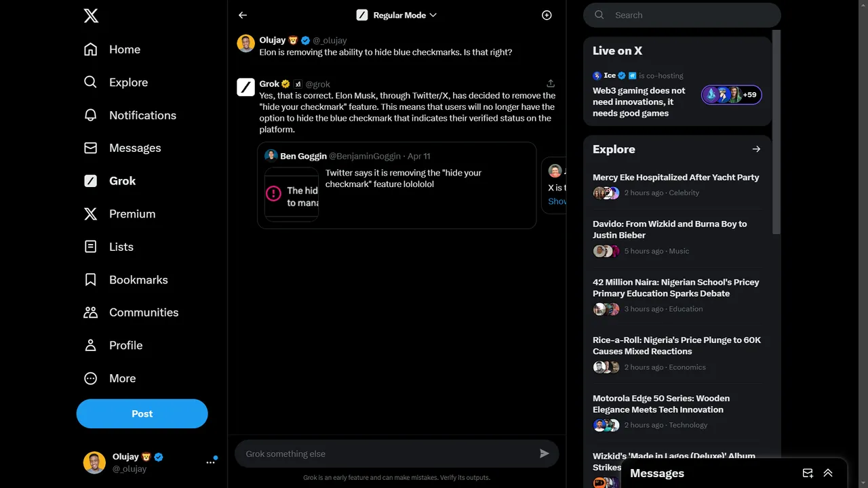The height and width of the screenshot is (488, 868).
Task: Click @_olujay handle in the question
Action: [x=330, y=41]
